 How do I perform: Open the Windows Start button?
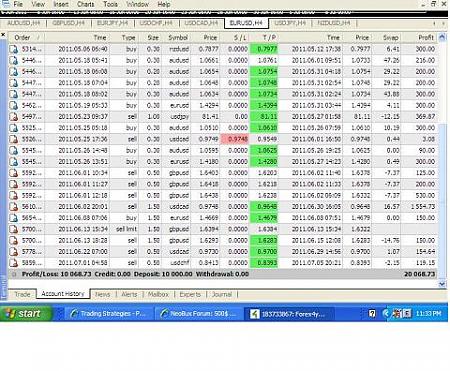click(26, 314)
